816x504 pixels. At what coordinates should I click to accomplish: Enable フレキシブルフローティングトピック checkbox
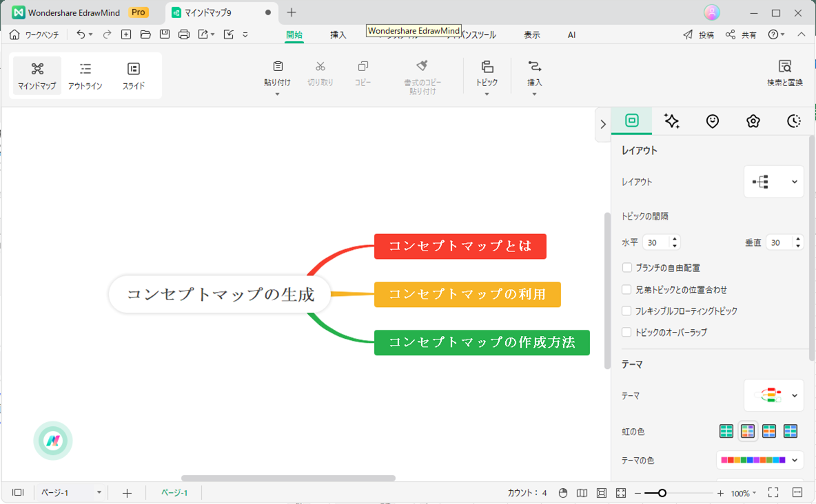coord(627,311)
